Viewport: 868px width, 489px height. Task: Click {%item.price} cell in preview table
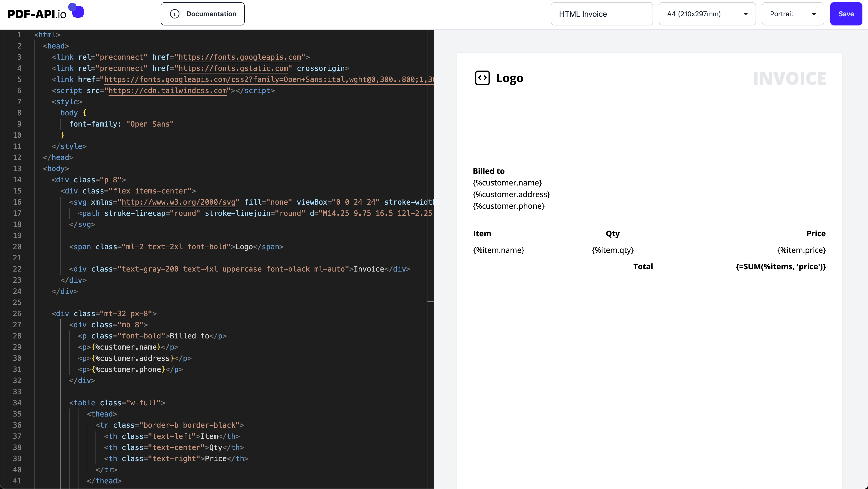click(x=801, y=250)
